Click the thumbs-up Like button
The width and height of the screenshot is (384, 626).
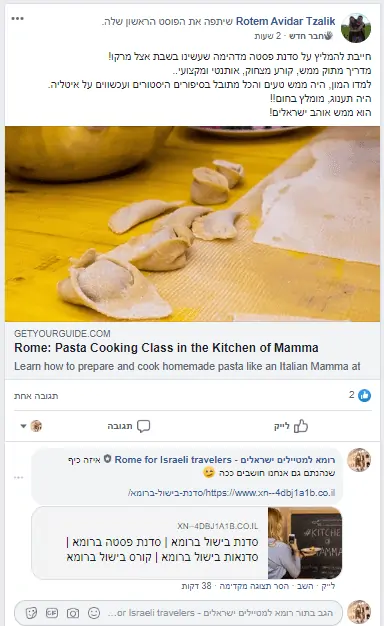pyautogui.click(x=291, y=426)
